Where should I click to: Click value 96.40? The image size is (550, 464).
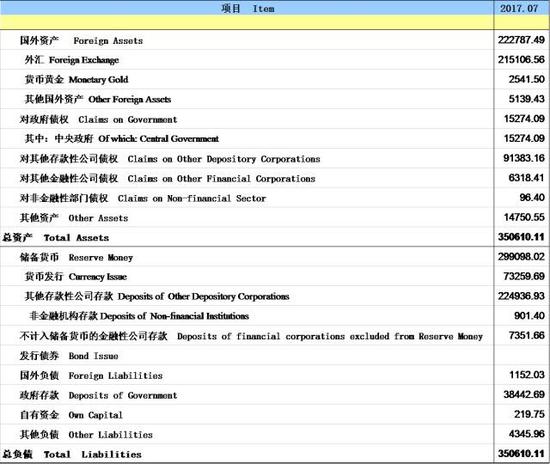point(532,197)
